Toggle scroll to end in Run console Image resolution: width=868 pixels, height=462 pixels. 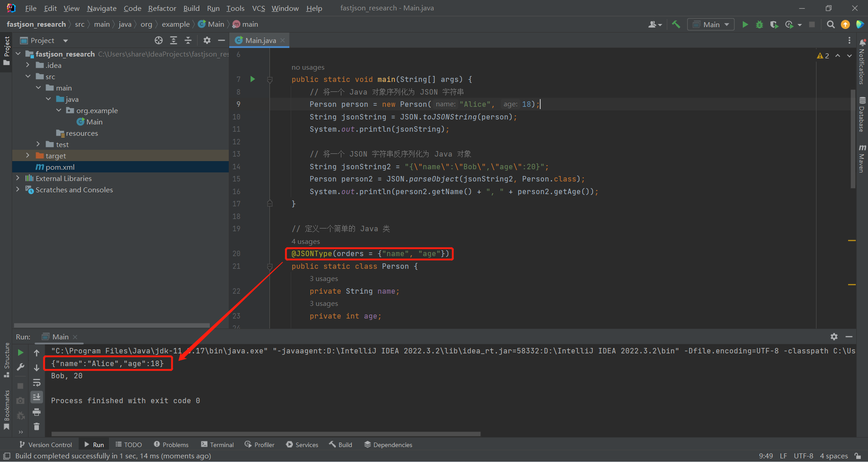[37, 397]
